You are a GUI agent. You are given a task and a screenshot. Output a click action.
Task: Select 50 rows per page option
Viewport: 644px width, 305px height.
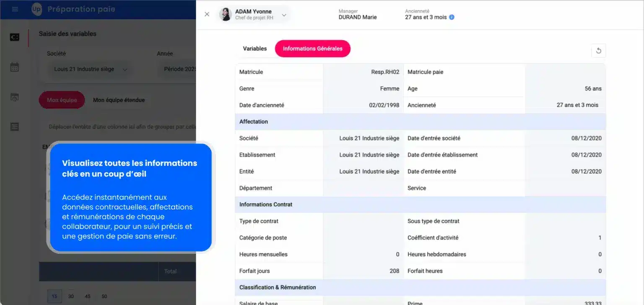tap(104, 296)
